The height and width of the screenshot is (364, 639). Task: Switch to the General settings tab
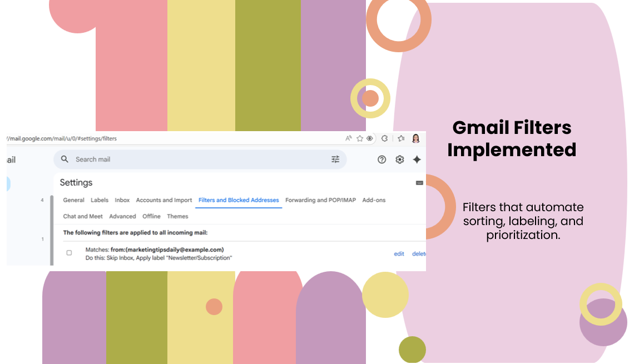pyautogui.click(x=73, y=200)
